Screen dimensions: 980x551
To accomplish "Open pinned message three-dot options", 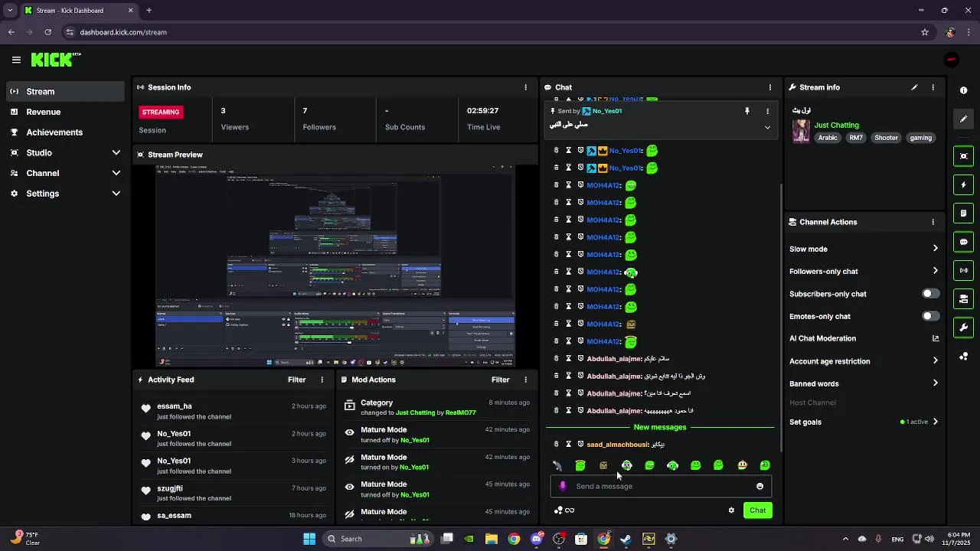I will pos(767,111).
